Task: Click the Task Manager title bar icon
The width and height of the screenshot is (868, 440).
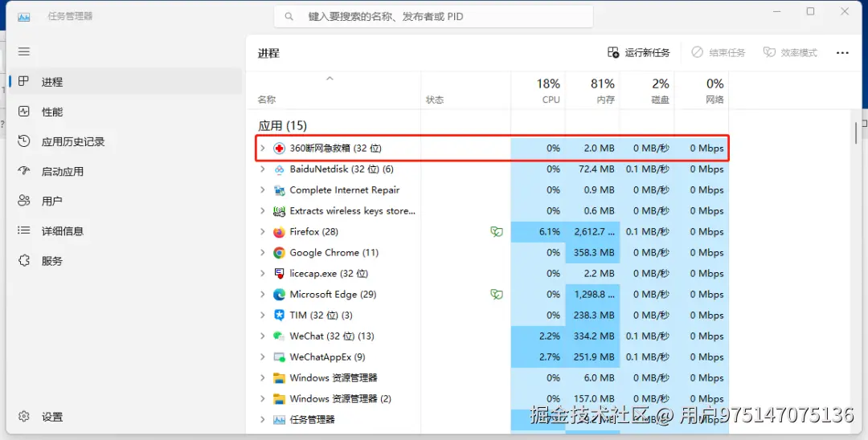Action: click(x=24, y=17)
